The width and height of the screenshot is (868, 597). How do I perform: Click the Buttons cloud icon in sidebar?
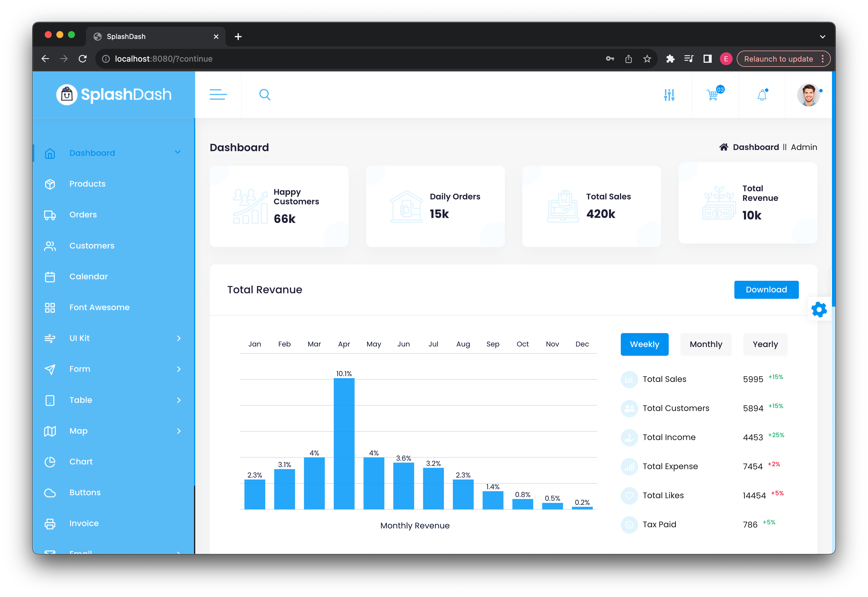coord(50,493)
